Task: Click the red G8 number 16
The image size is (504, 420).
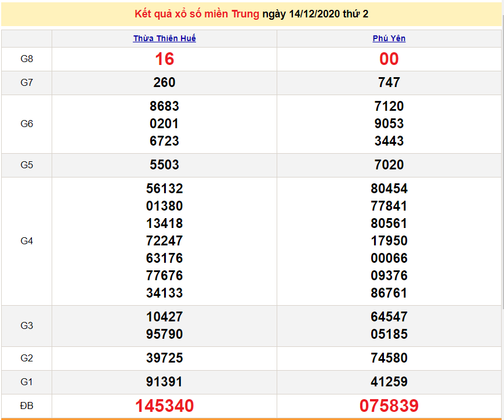Action: [165, 59]
